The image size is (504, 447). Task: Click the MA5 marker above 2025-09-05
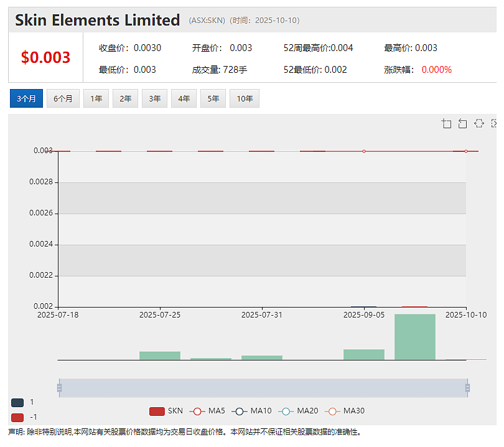364,151
